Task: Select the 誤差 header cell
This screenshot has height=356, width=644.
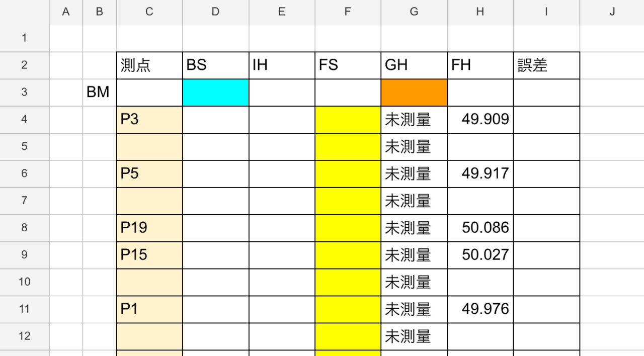Action: 546,65
